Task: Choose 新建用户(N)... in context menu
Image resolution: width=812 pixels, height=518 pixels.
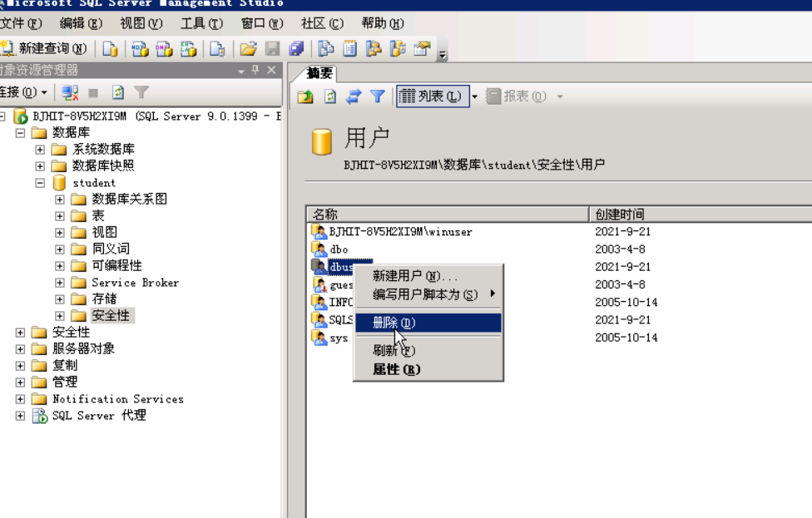Action: coord(428,276)
